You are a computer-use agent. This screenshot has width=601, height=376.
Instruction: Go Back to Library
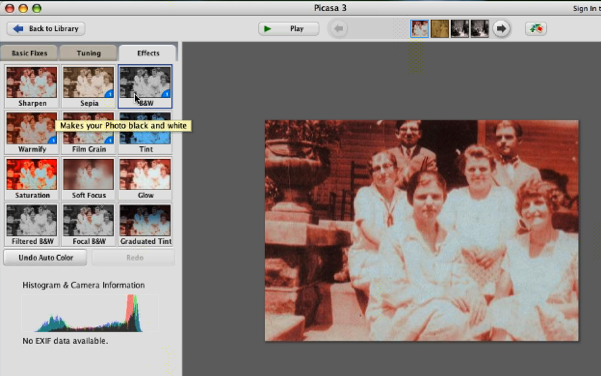(46, 29)
